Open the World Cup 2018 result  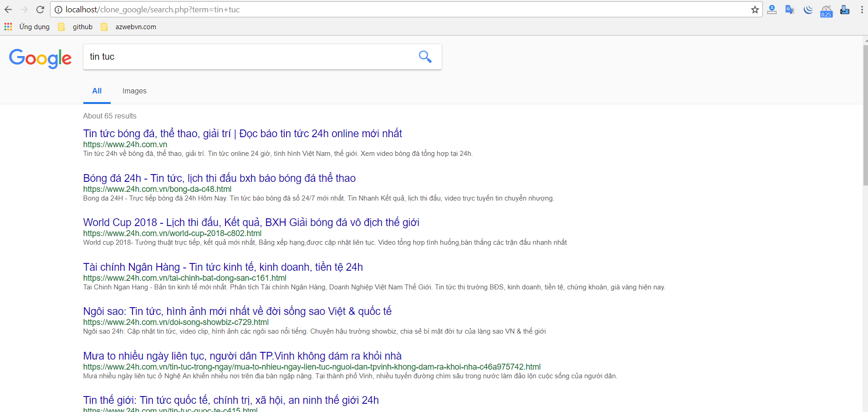click(251, 222)
